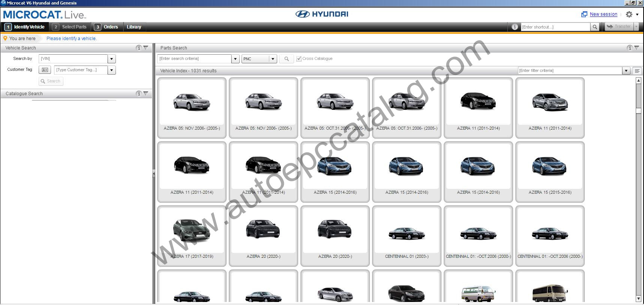This screenshot has width=644, height=305.
Task: Open the search criteria dropdown arrow
Action: click(x=235, y=59)
